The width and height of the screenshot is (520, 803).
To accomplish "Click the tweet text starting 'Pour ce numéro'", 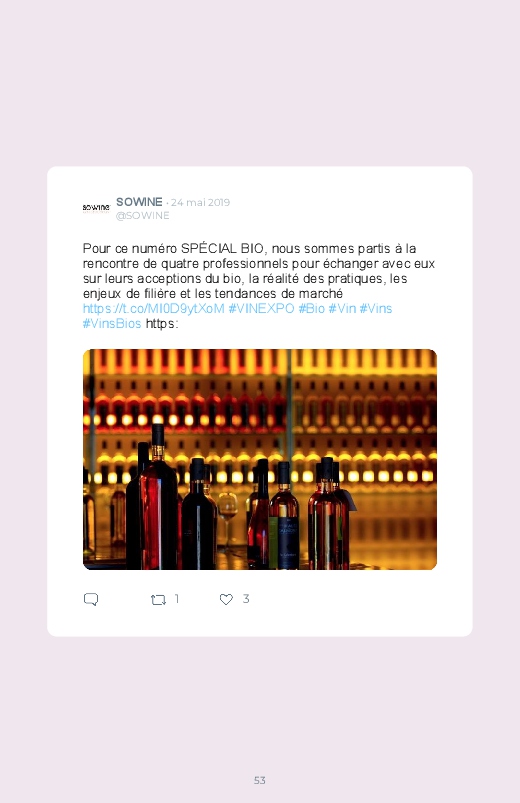I will point(259,271).
